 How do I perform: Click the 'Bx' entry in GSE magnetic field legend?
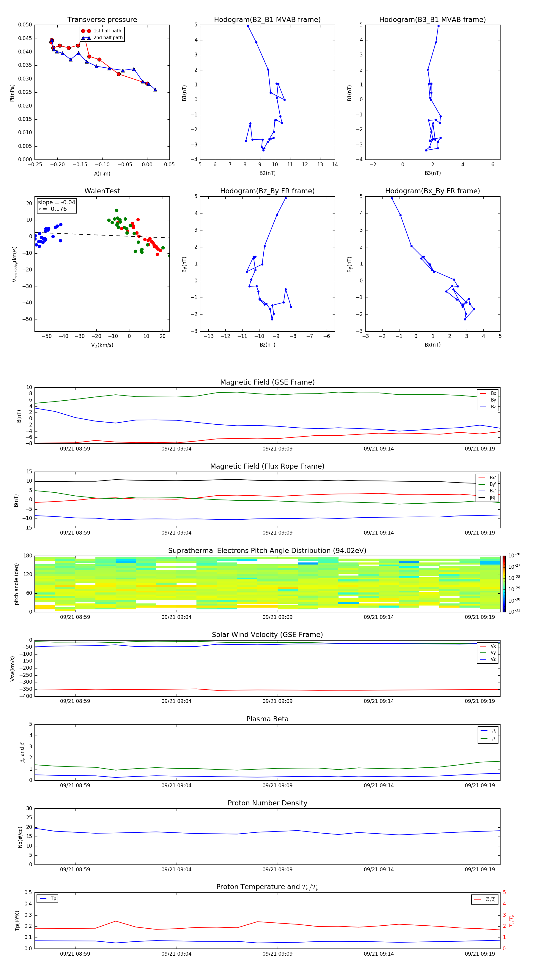[488, 393]
